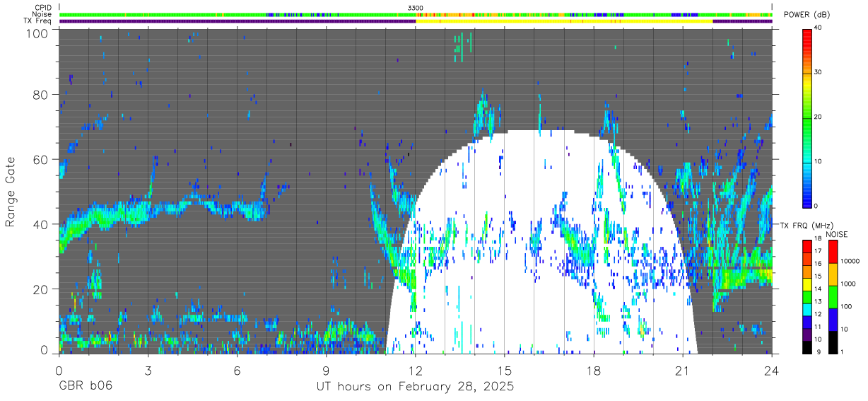This screenshot has height=401, width=868.
Task: Click the 18 tick on the UT hours axis
Action: (594, 370)
